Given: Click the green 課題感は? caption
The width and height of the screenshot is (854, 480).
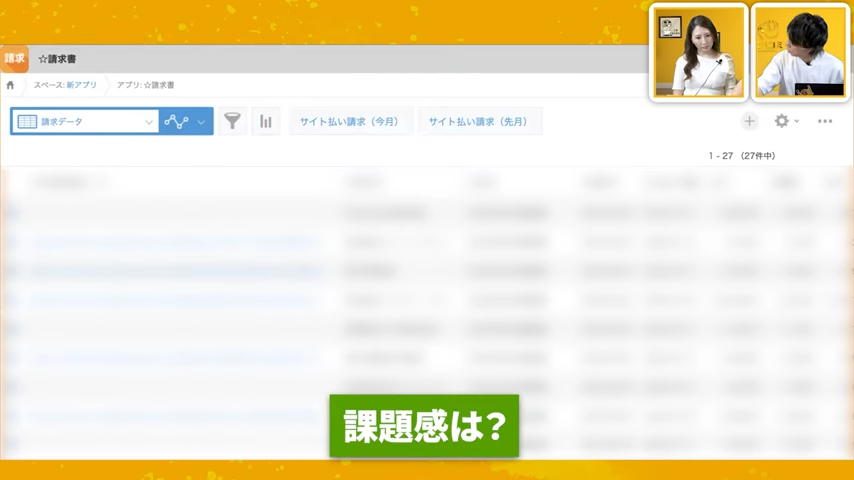Looking at the screenshot, I should coord(424,426).
